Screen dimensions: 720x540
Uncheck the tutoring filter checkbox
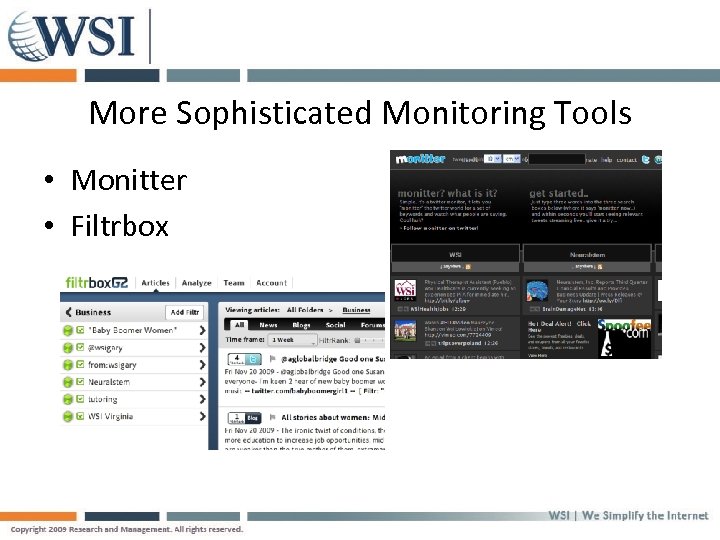click(x=80, y=399)
